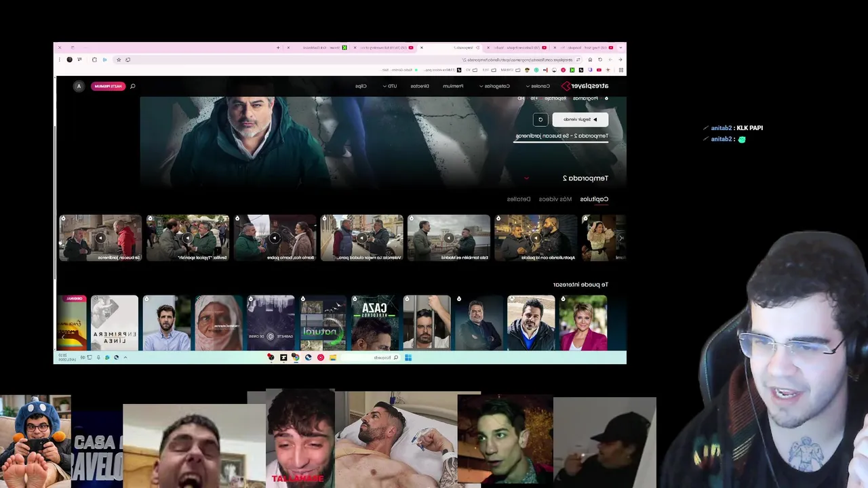The height and width of the screenshot is (488, 868).
Task: Play the episode 'Sevilla: Typical spanish' thumbnail
Action: click(x=188, y=238)
